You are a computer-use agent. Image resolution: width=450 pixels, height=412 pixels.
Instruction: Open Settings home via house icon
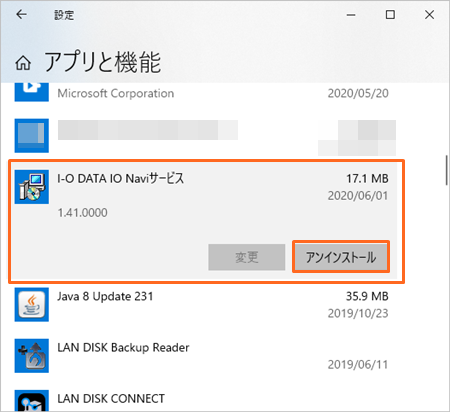23,63
